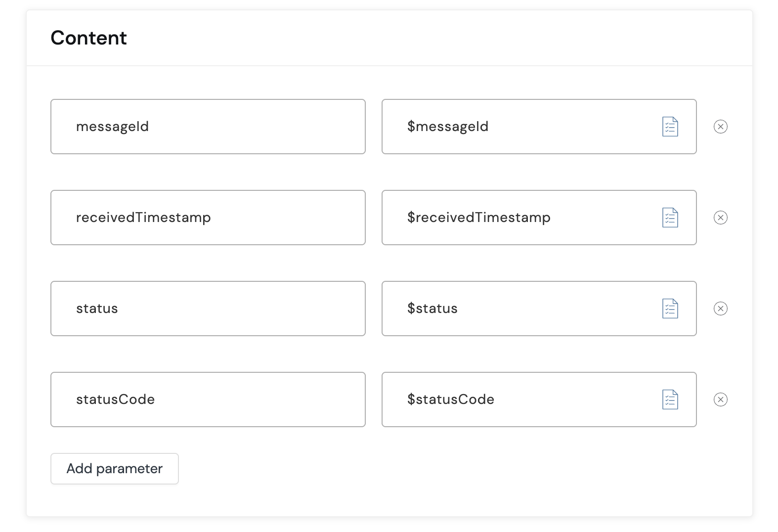Viewport: 778px width, 532px height.
Task: Open variable picker for $status value
Action: coord(670,309)
